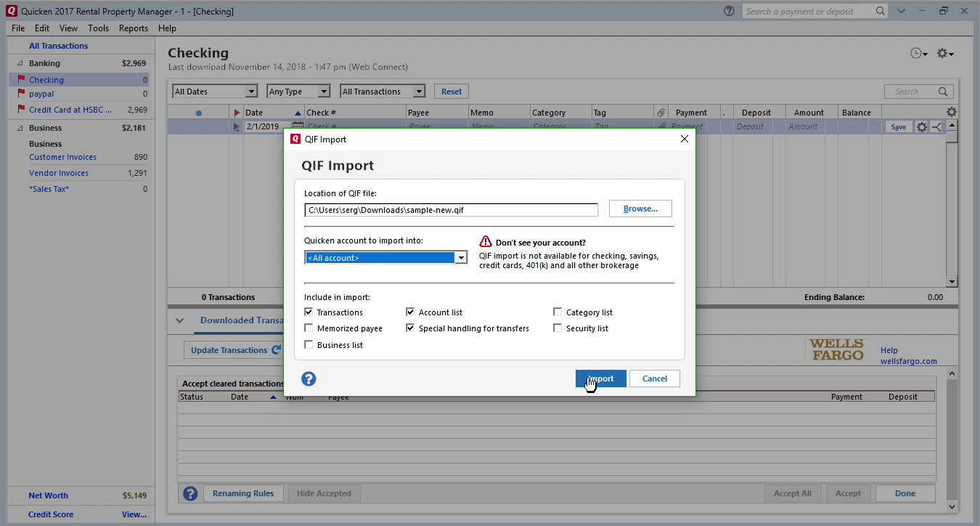Screen dimensions: 980x526
Task: Open the File menu
Action: pyautogui.click(x=18, y=28)
